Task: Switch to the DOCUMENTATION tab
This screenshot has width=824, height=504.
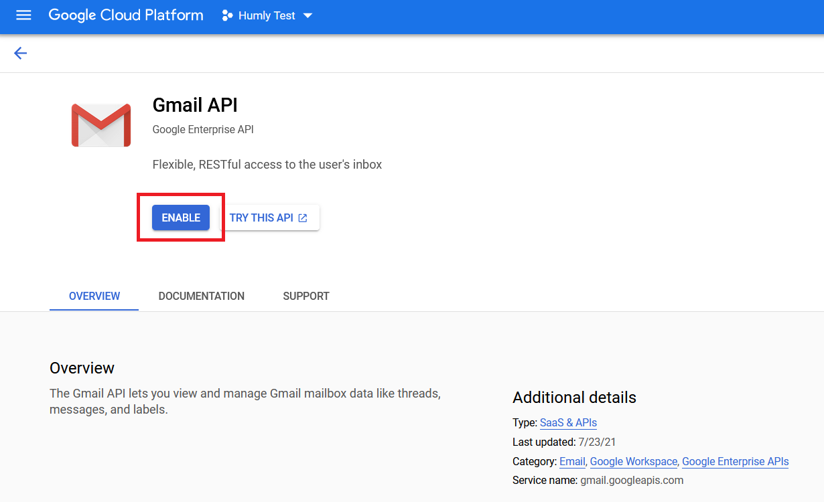Action: click(x=201, y=296)
